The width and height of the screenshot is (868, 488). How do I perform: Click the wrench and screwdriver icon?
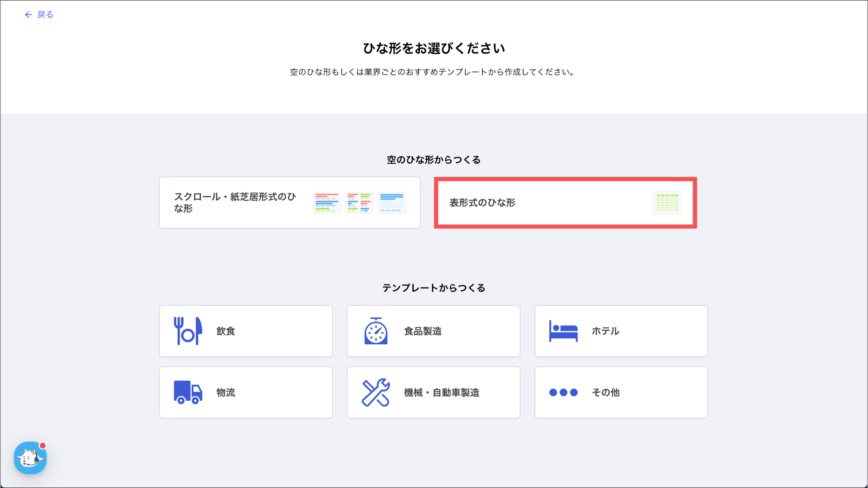tap(376, 392)
